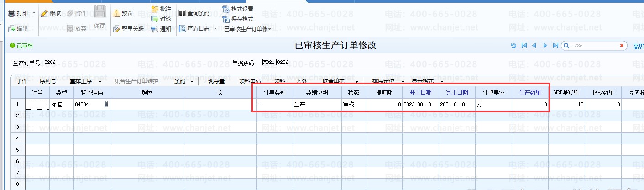Click the 生产订单号 field value 0286

(50, 62)
